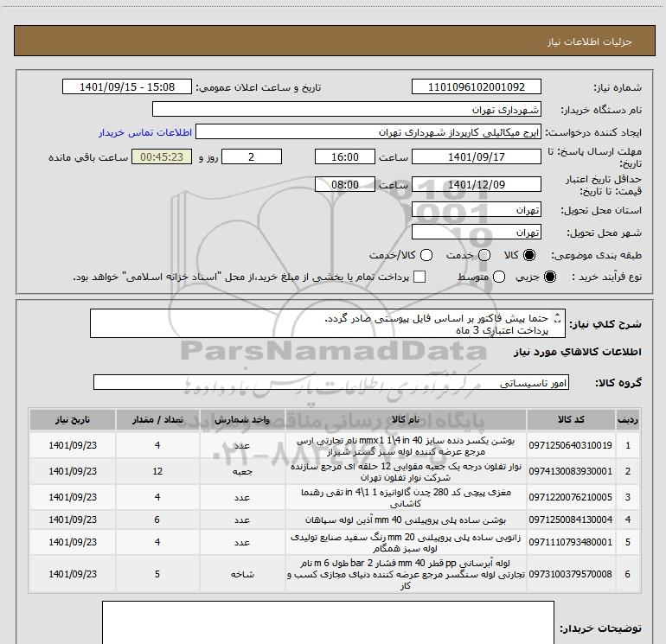Click the requester field ایرج میکائیلی
666x644 pixels.
368,132
